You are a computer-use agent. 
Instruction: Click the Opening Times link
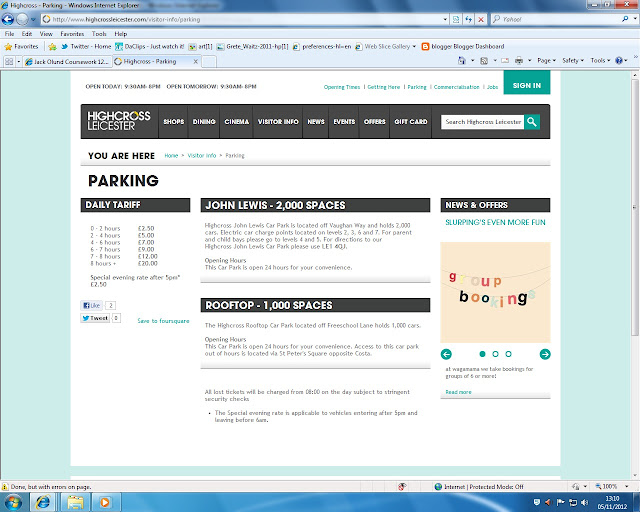[342, 87]
